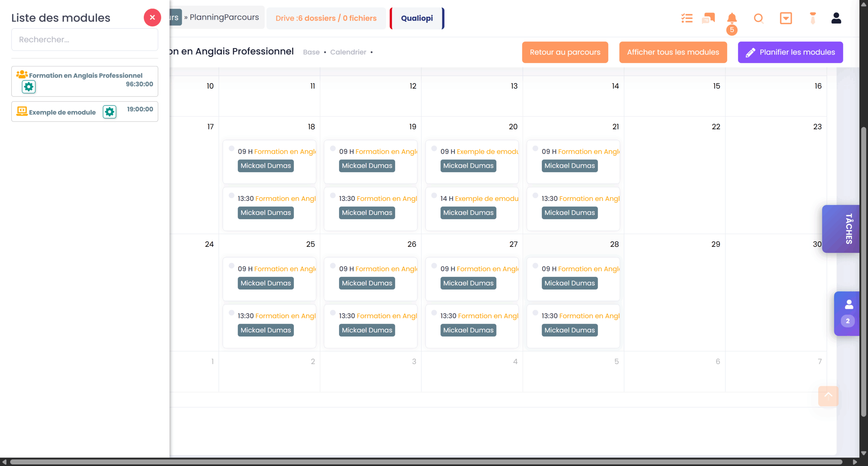The height and width of the screenshot is (466, 868).
Task: Toggle circle on day 18 09 H session
Action: (x=232, y=148)
